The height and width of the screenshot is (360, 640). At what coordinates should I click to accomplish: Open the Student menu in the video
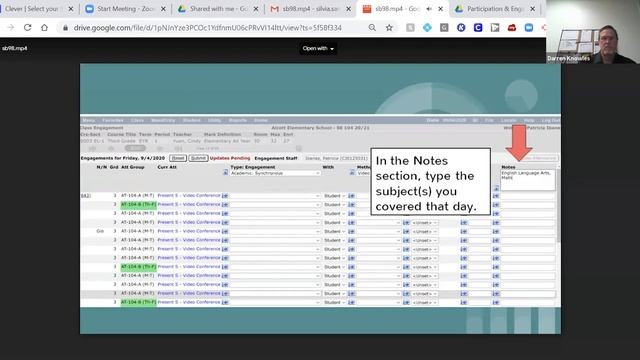(191, 120)
